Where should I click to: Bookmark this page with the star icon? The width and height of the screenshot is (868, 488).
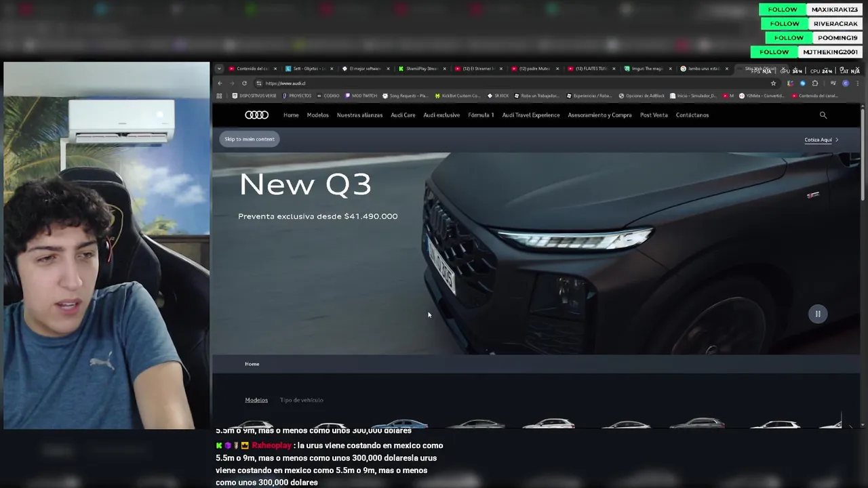(773, 83)
